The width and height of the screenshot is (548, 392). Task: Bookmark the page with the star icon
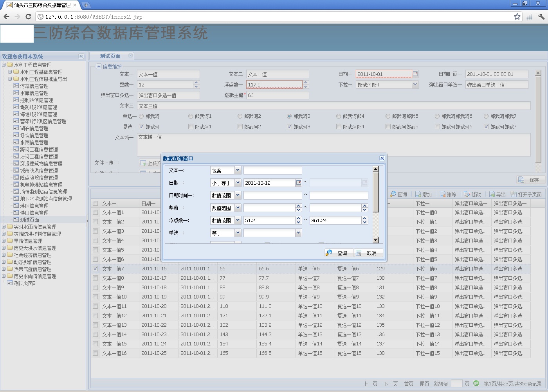(517, 16)
